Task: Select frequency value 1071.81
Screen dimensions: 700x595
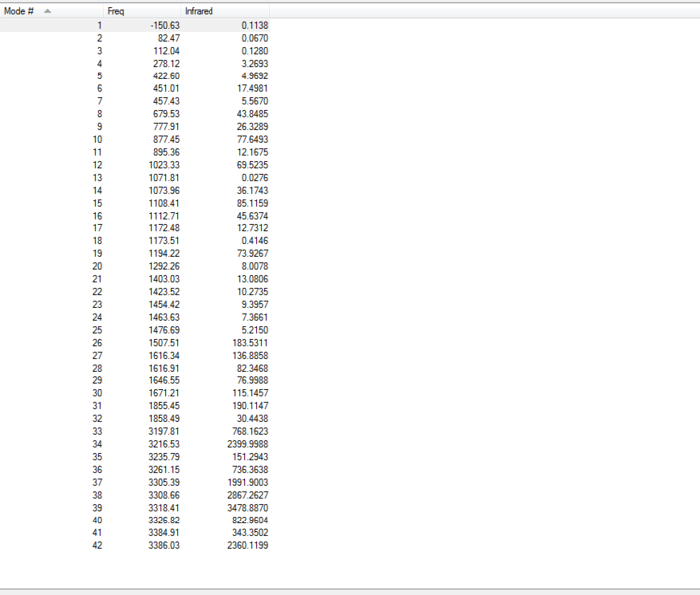Action: pos(164,178)
